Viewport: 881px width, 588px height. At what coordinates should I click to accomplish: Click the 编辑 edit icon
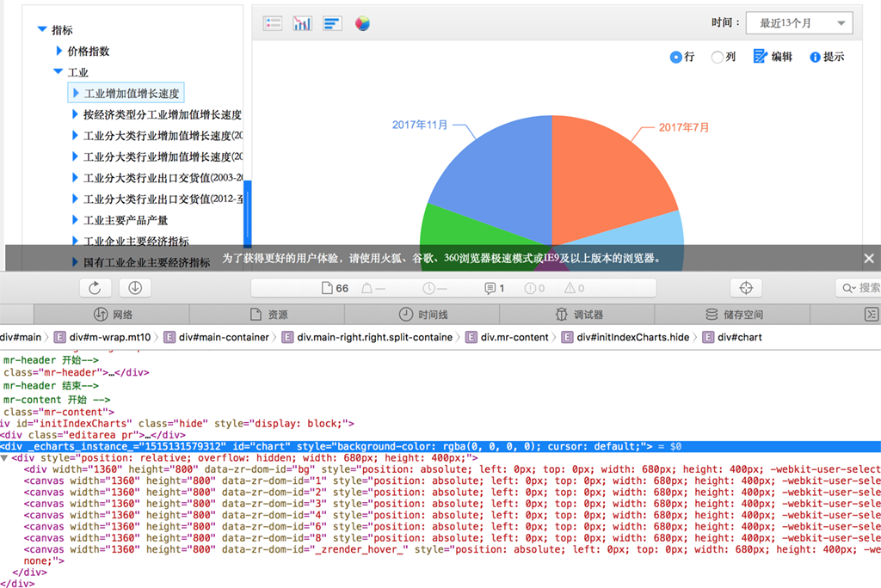(x=760, y=57)
